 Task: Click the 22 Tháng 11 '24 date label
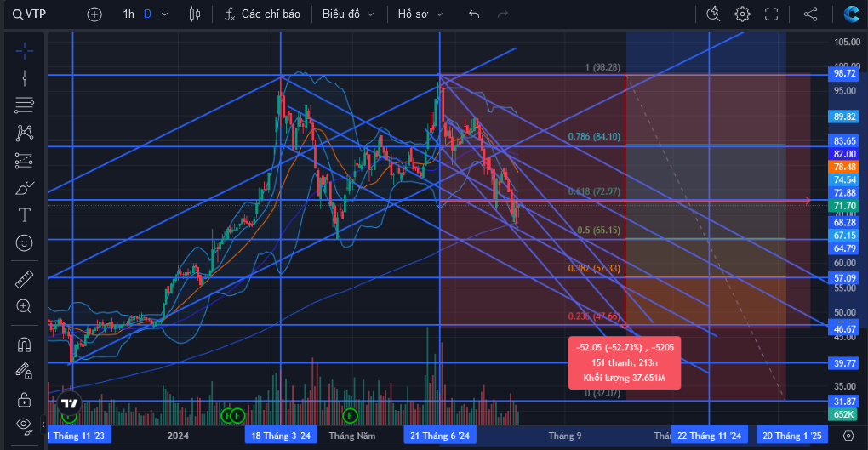[x=709, y=436]
